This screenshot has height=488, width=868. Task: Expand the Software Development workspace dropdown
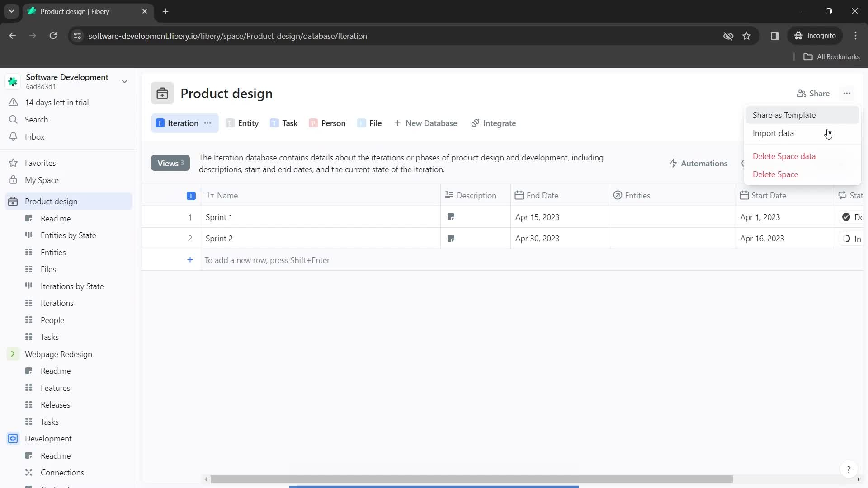pos(124,82)
